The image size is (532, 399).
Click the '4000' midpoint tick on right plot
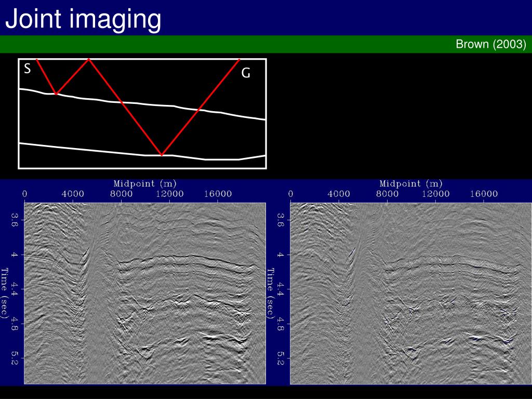tap(339, 194)
